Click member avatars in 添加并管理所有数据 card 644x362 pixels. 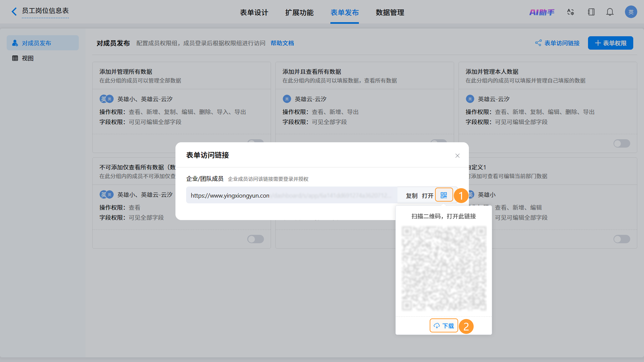pos(106,99)
